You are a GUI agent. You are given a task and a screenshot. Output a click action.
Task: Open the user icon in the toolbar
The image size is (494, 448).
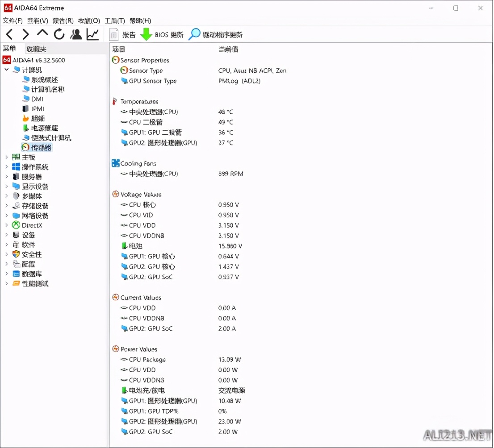point(76,34)
